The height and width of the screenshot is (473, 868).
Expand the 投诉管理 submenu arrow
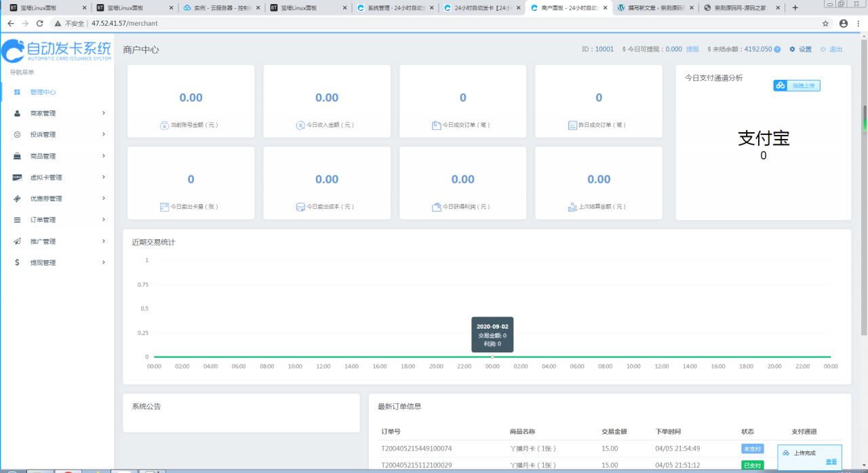click(x=104, y=134)
